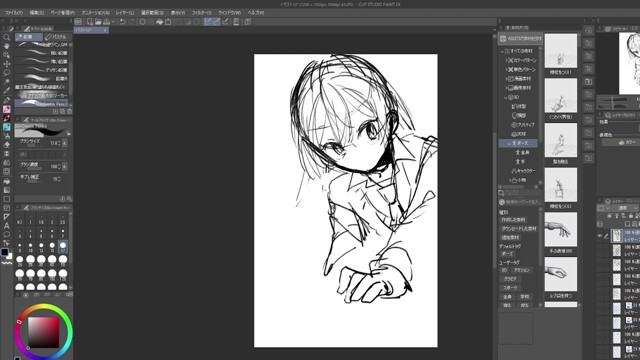Select the 全身 pose subfolder in tree
The image size is (640, 360).
(x=522, y=152)
